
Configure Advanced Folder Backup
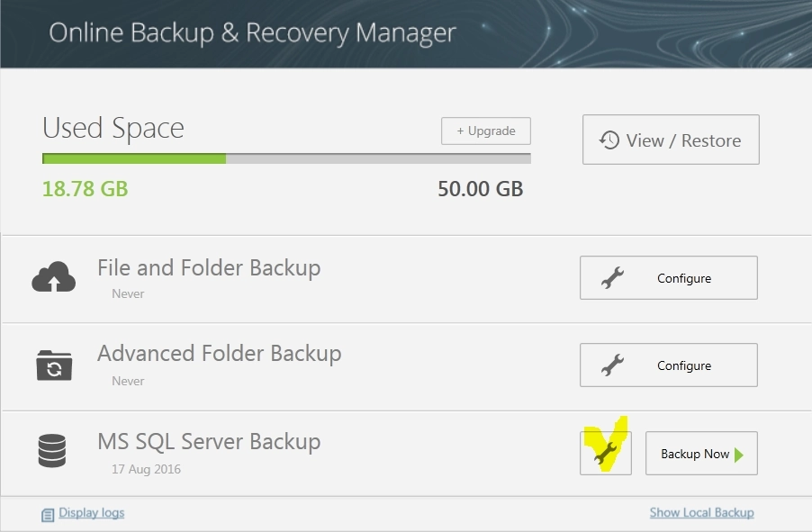click(x=669, y=365)
